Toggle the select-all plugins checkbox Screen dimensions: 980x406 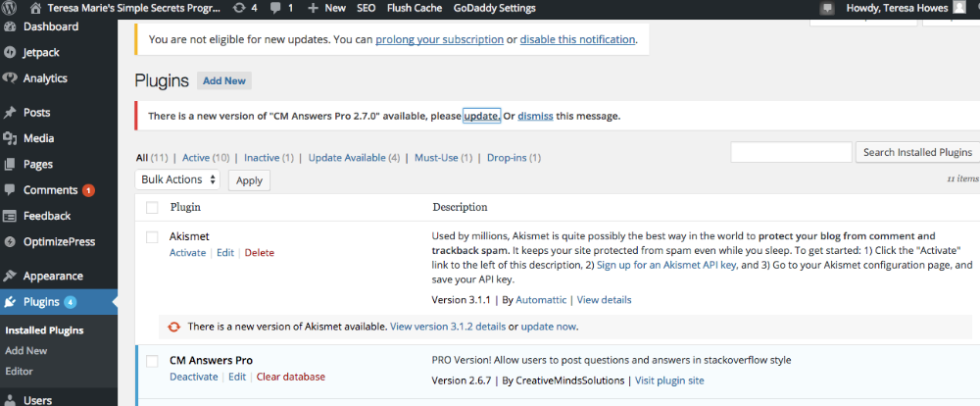coord(152,207)
